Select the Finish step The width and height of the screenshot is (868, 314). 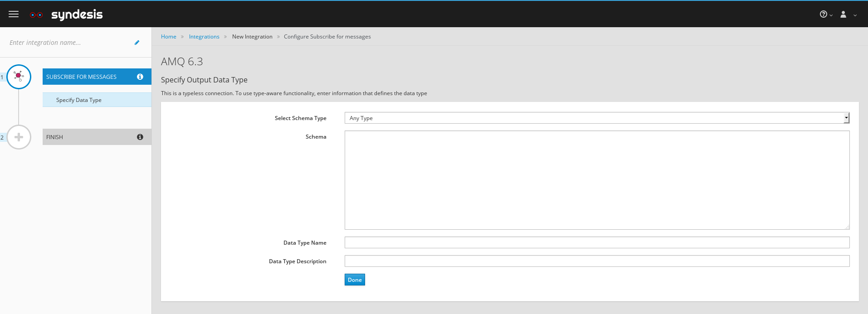[x=97, y=137]
